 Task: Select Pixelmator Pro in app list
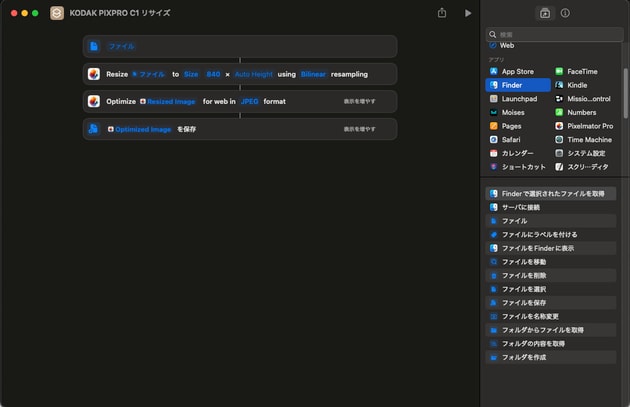click(588, 126)
